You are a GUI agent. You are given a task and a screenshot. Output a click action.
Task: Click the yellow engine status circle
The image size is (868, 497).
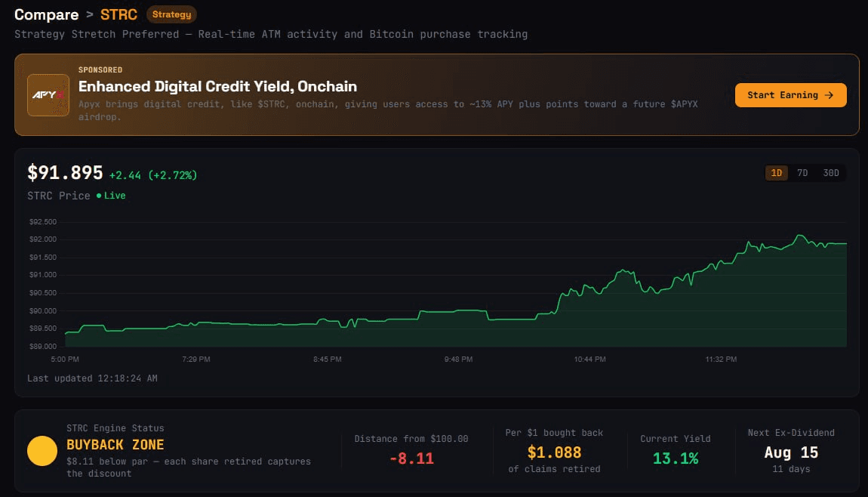[x=42, y=451]
